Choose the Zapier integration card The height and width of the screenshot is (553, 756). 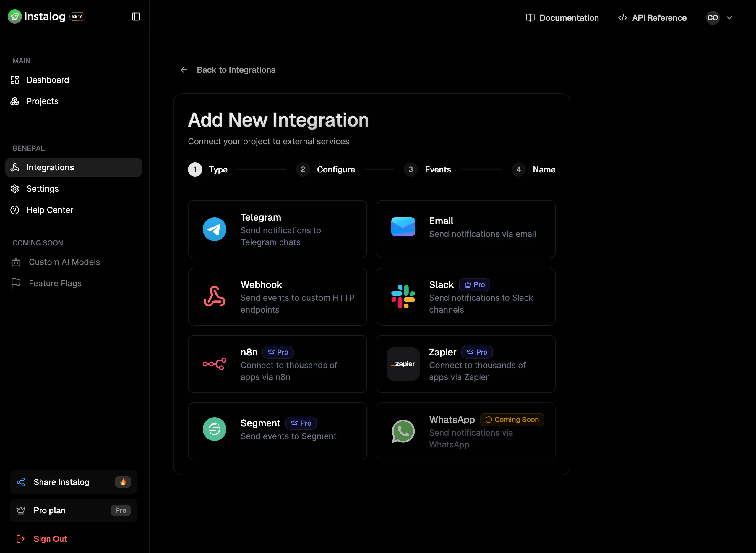[x=466, y=364]
